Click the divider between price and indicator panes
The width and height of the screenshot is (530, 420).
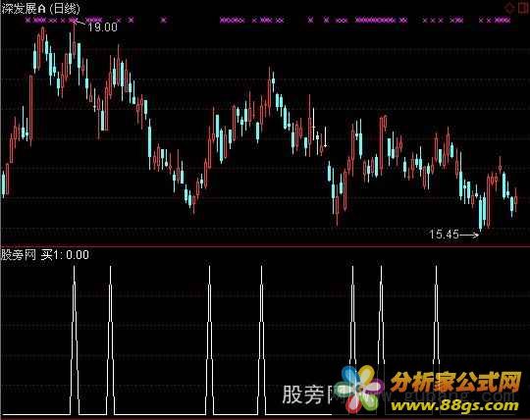pos(265,246)
